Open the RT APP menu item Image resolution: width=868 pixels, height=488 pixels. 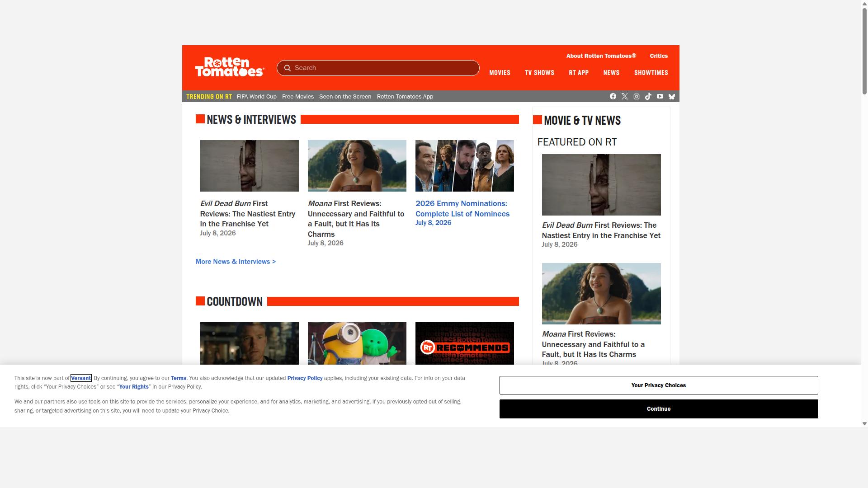579,73
